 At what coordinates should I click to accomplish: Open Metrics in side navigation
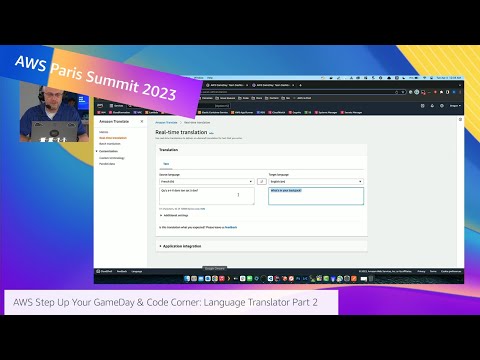click(104, 132)
